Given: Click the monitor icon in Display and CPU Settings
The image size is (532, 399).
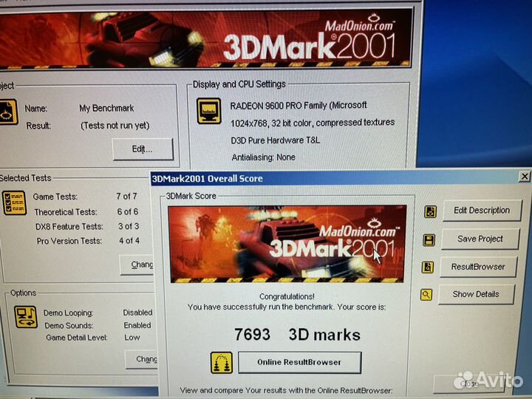Looking at the screenshot, I should tap(208, 111).
